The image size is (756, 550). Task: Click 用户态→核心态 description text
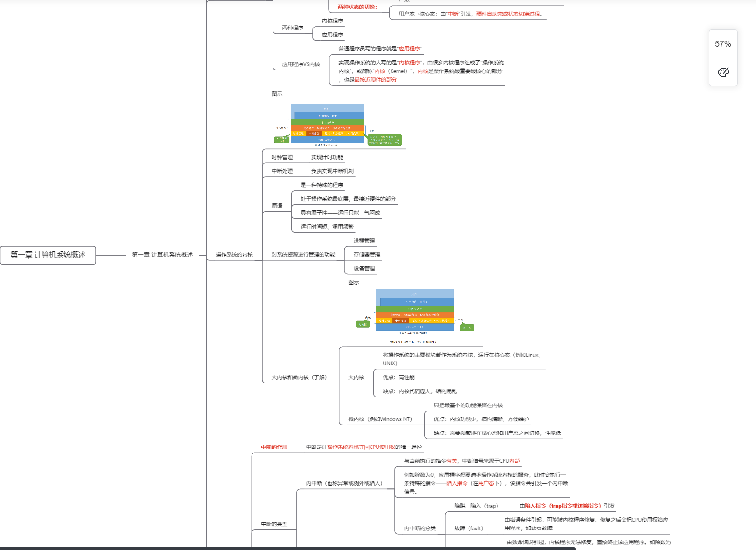coord(470,14)
